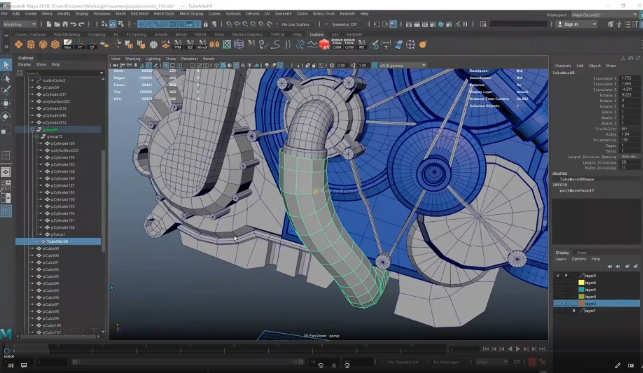This screenshot has width=643, height=373.
Task: Select the Lasso tool in toolbox
Action: click(6, 78)
